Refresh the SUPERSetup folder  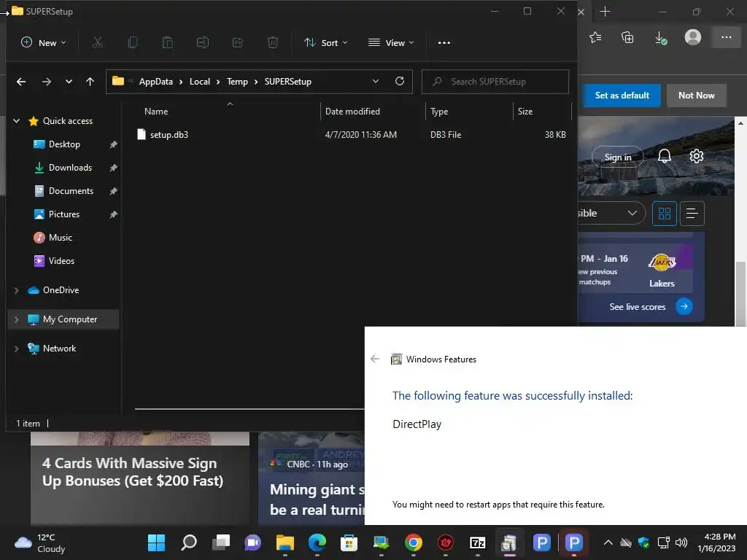(x=400, y=82)
